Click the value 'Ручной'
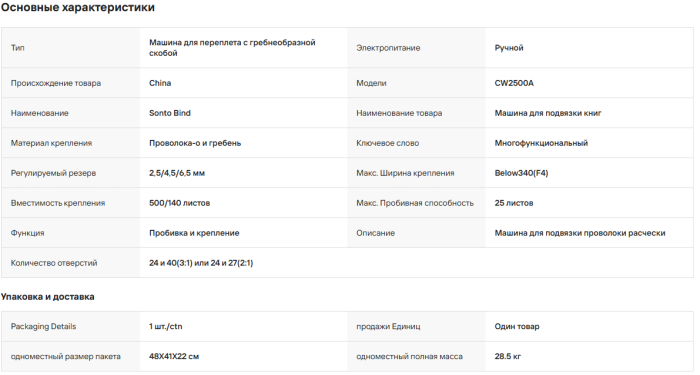Image resolution: width=700 pixels, height=375 pixels. pyautogui.click(x=509, y=48)
